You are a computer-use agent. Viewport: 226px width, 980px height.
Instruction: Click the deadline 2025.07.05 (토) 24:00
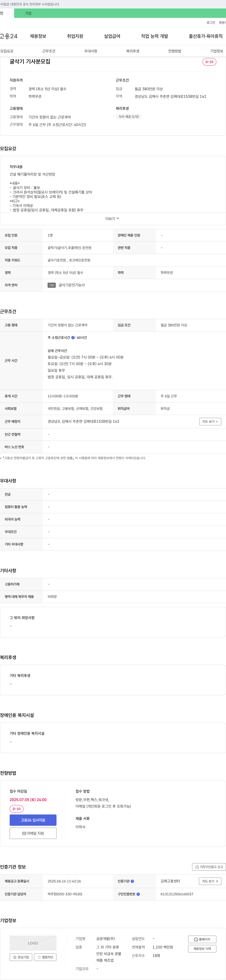tap(28, 800)
